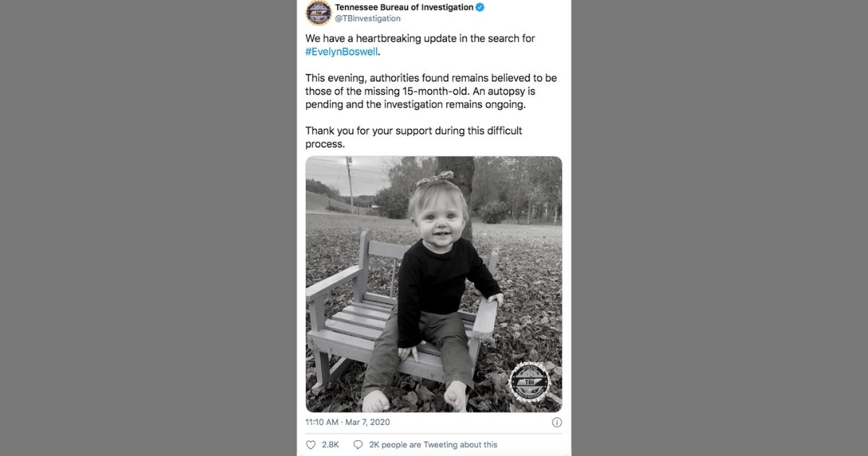Click the gray margin left of the tweet
This screenshot has height=456, width=868.
click(x=145, y=228)
